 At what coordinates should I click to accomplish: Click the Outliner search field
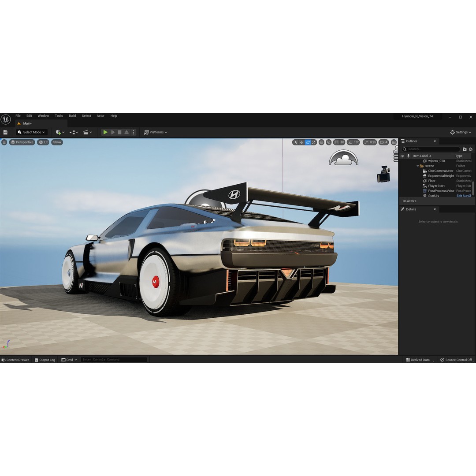431,149
